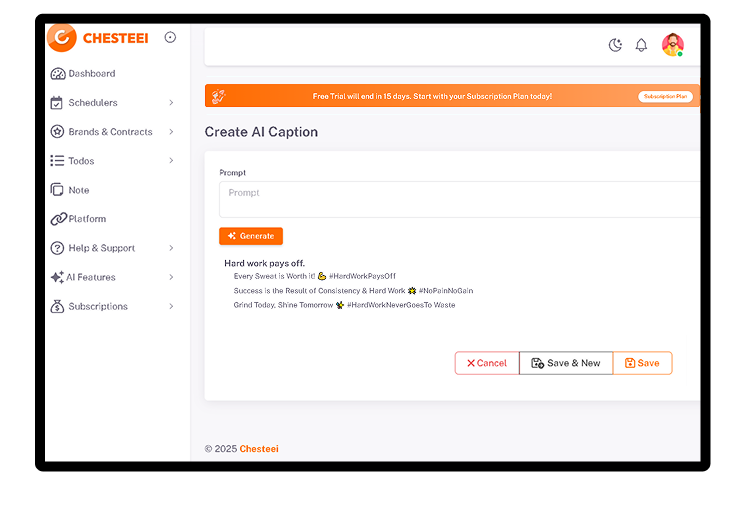The width and height of the screenshot is (745, 527).
Task: Open the user profile avatar
Action: click(x=673, y=45)
